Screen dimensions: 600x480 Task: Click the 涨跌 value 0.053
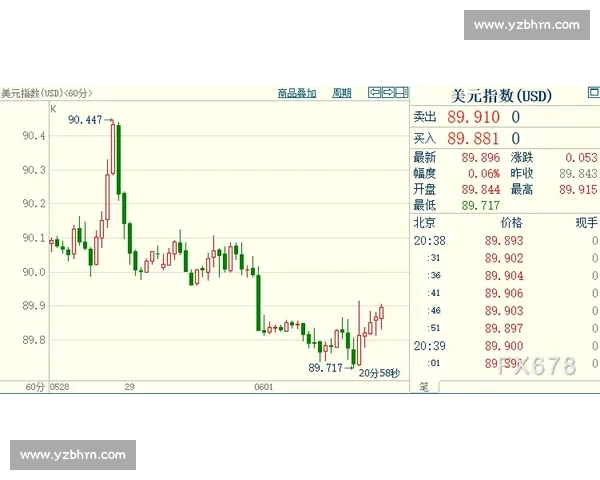pyautogui.click(x=581, y=158)
